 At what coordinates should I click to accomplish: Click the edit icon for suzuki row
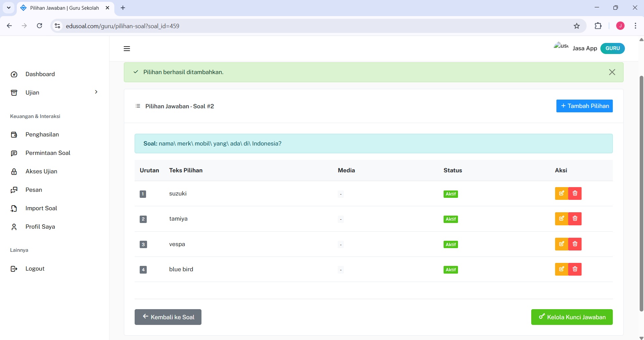[x=561, y=193]
